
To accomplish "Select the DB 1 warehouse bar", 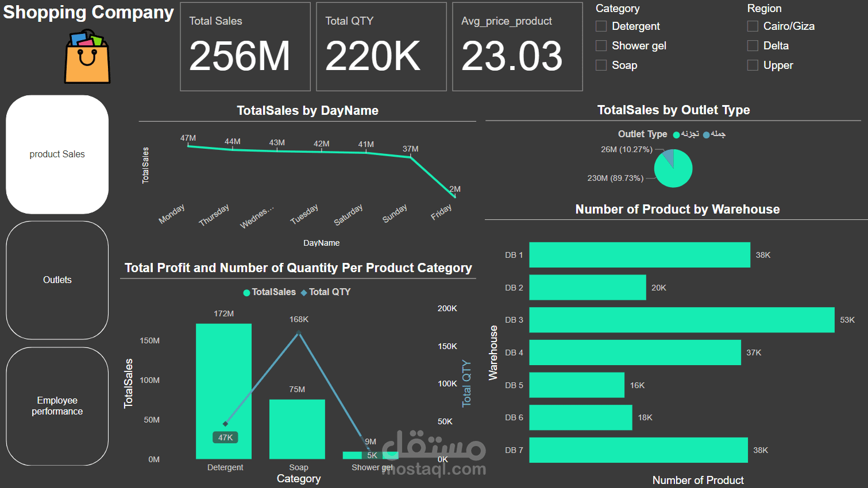I will (x=639, y=255).
